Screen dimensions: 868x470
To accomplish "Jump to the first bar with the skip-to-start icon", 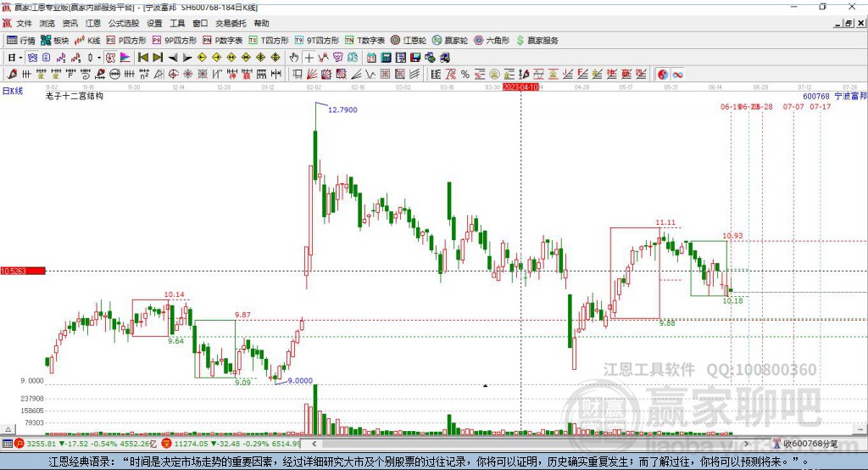I will pos(142,57).
